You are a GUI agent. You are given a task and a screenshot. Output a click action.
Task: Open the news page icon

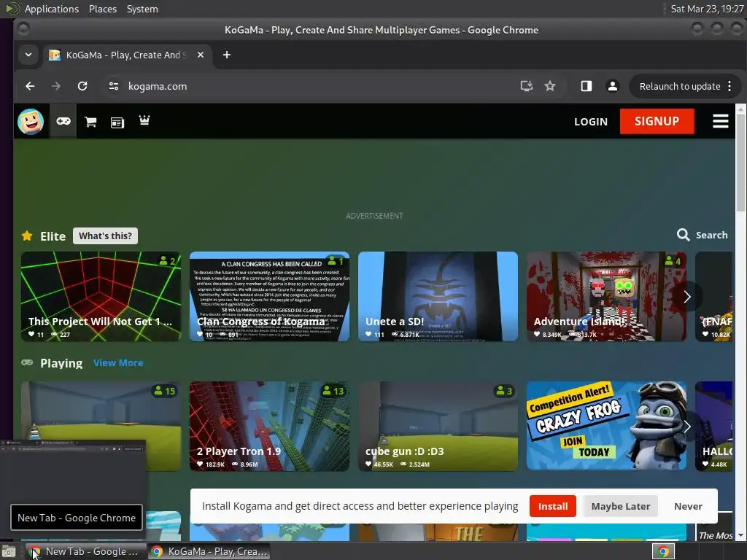coord(117,122)
